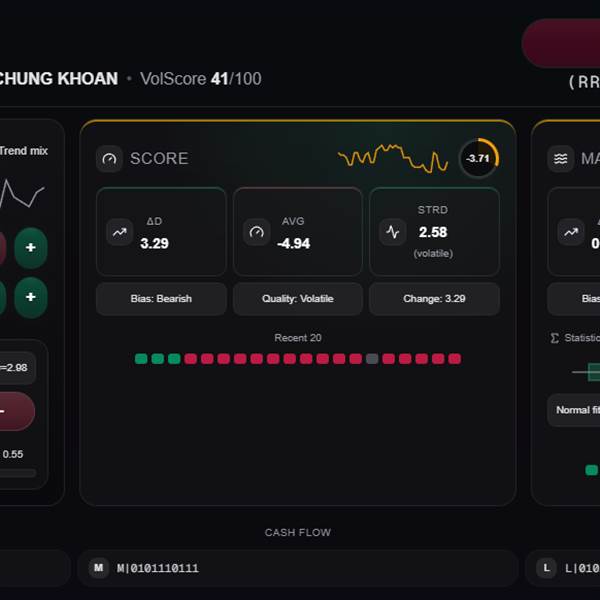Click the lower green plus button

point(31,297)
